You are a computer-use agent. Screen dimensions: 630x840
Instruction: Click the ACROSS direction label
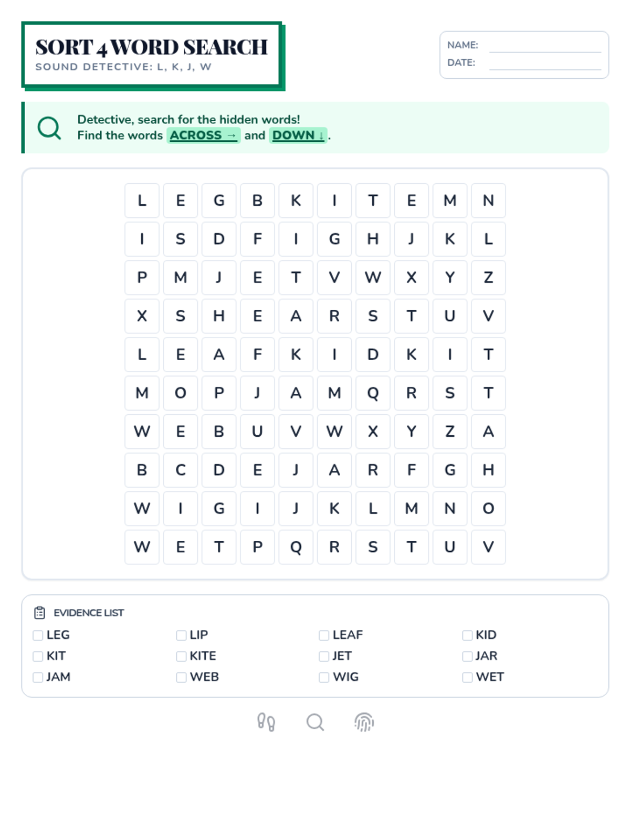pos(203,135)
